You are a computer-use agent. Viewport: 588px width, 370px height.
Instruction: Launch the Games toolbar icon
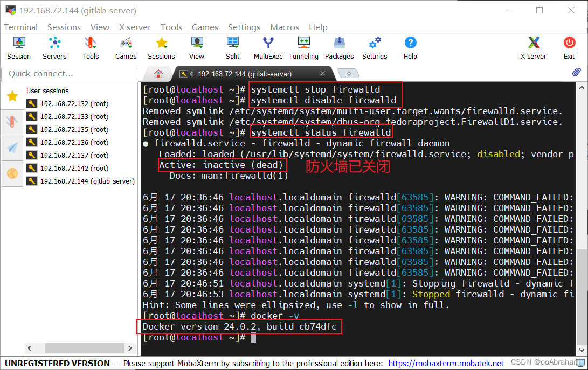point(126,47)
